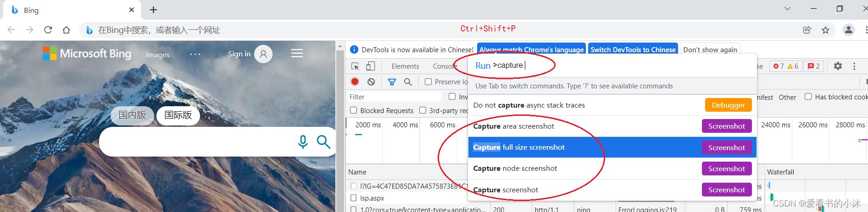Click the orange Debugger badge
This screenshot has width=868, height=212.
click(728, 105)
